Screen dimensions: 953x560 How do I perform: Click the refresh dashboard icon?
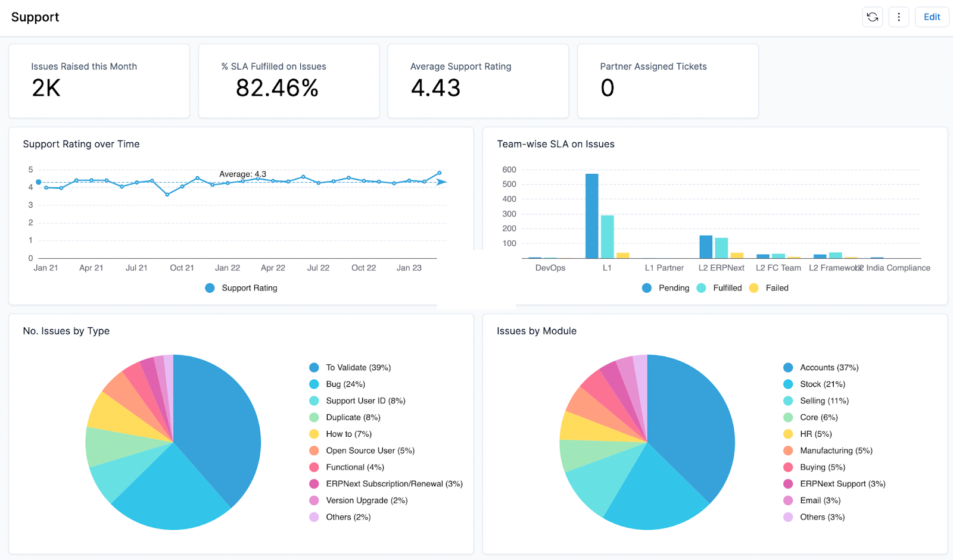873,17
